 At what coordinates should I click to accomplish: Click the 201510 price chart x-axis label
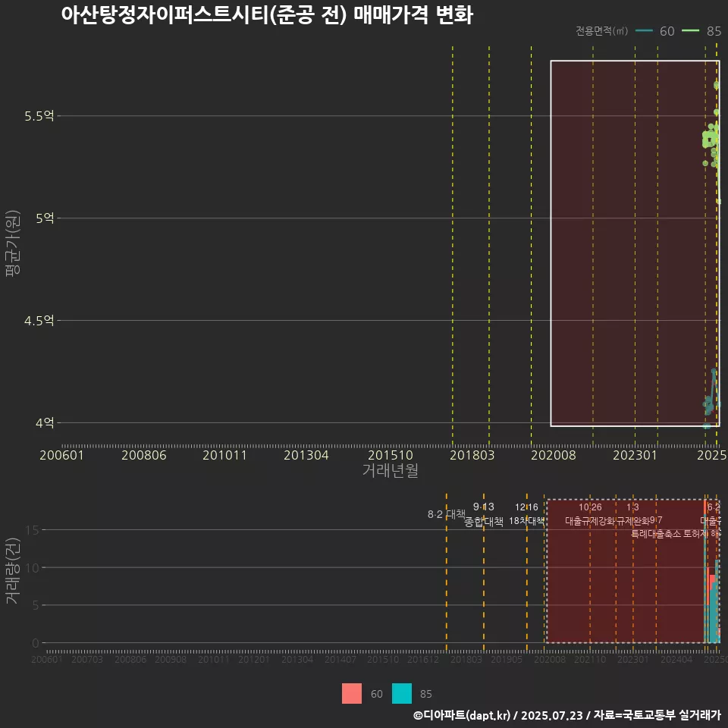click(391, 455)
